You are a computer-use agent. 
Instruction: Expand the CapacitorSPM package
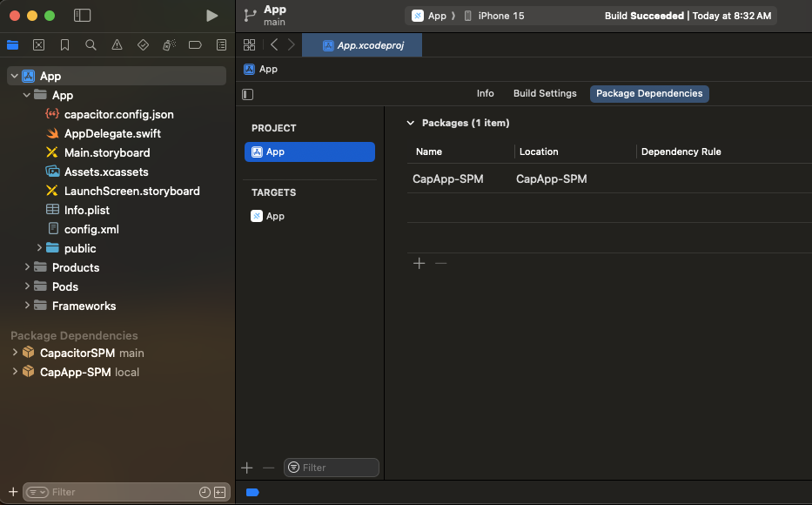pos(15,353)
